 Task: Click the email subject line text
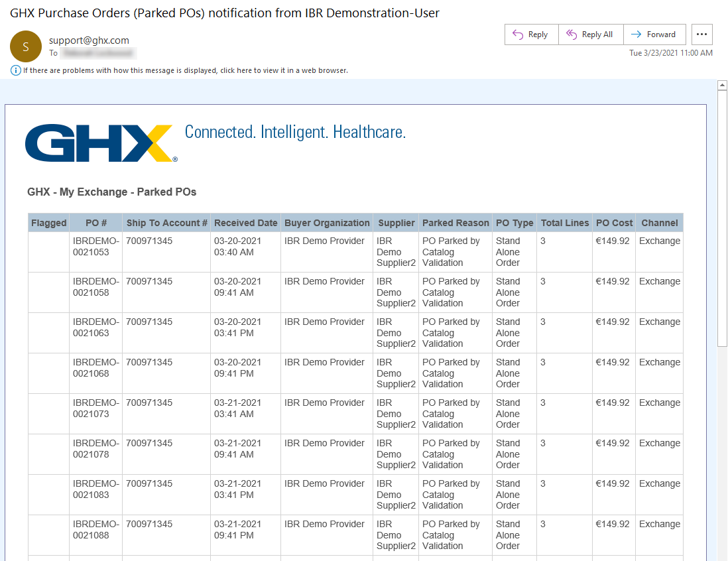(225, 13)
